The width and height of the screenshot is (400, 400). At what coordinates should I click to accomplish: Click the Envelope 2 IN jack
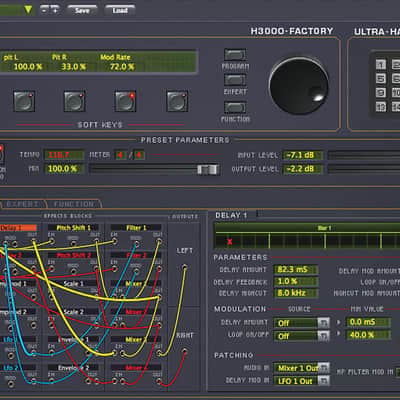pyautogui.click(x=52, y=381)
